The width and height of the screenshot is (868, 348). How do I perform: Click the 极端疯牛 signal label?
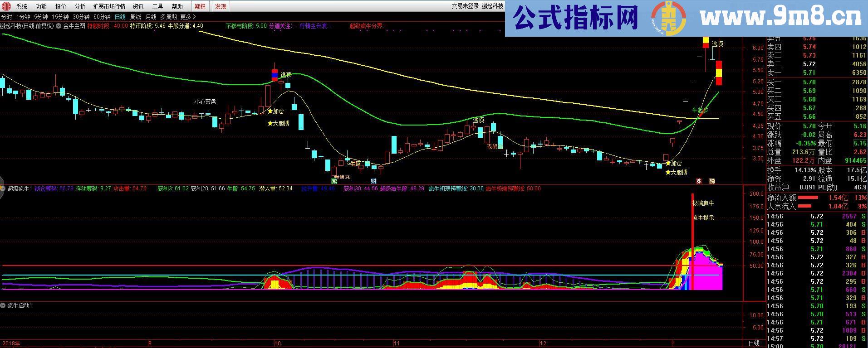click(703, 203)
